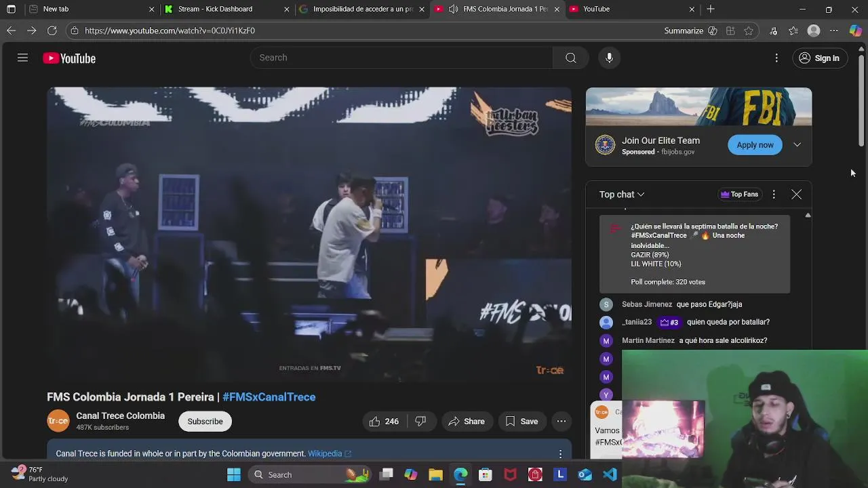Viewport: 868px width, 488px height.
Task: Open YouTube settings three-dot menu near Sign in
Action: point(776,58)
